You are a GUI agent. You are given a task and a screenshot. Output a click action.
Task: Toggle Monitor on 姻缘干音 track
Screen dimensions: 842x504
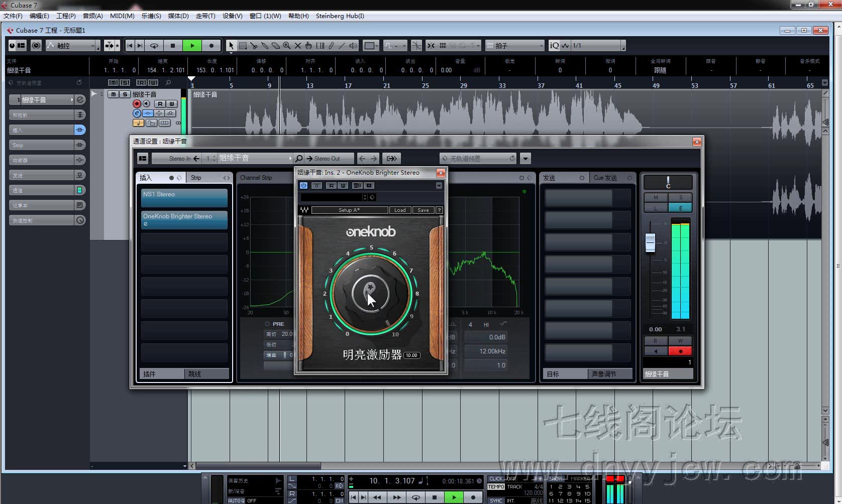click(147, 103)
